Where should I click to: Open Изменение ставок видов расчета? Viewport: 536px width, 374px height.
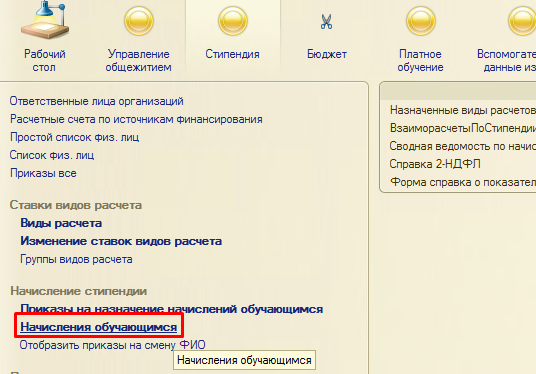(121, 241)
